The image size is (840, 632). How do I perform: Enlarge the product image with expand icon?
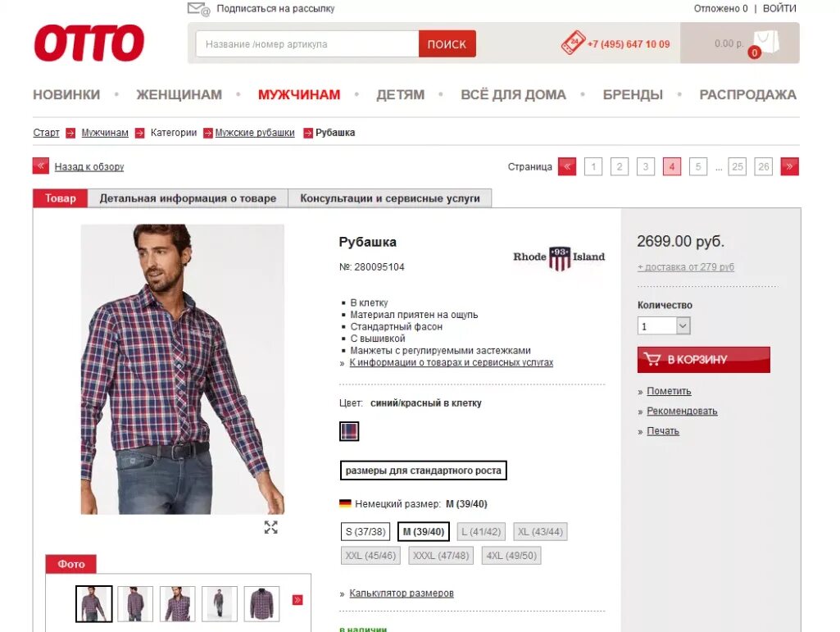click(271, 527)
